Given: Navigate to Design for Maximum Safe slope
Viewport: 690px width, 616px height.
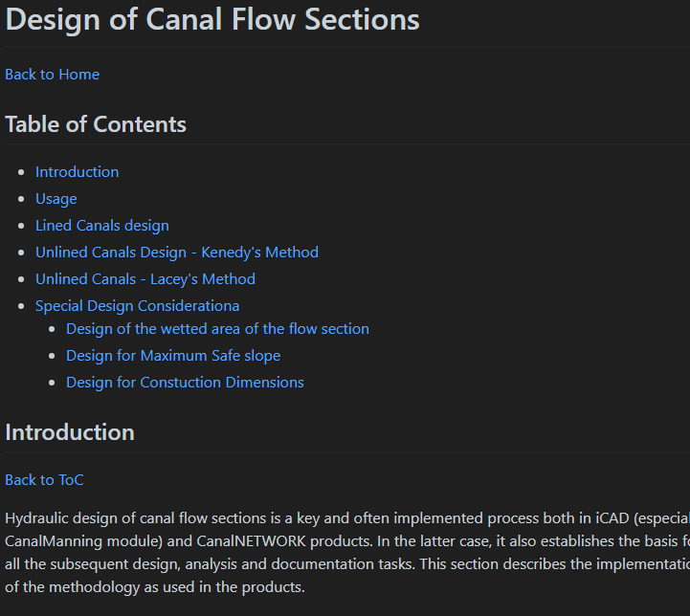Looking at the screenshot, I should (173, 356).
